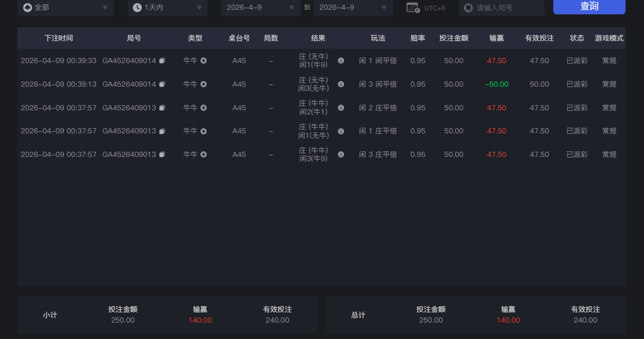The height and width of the screenshot is (339, 644).
Task: Open the first 2026-4-9 date picker
Action: 260,8
